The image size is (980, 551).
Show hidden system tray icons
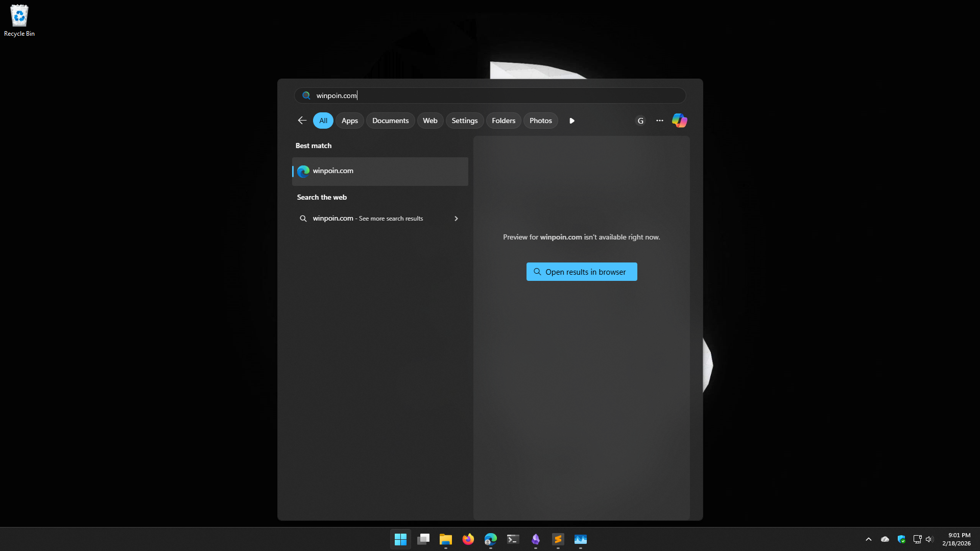point(868,539)
